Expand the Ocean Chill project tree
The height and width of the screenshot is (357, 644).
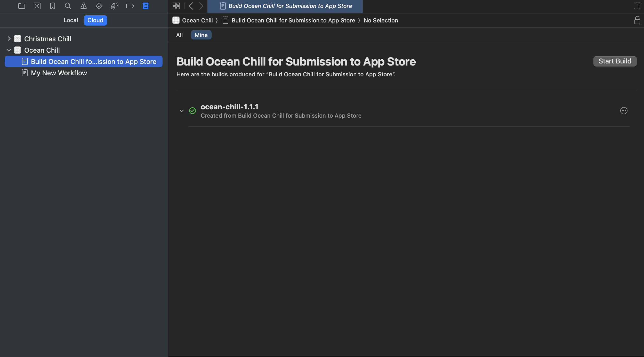pos(9,50)
